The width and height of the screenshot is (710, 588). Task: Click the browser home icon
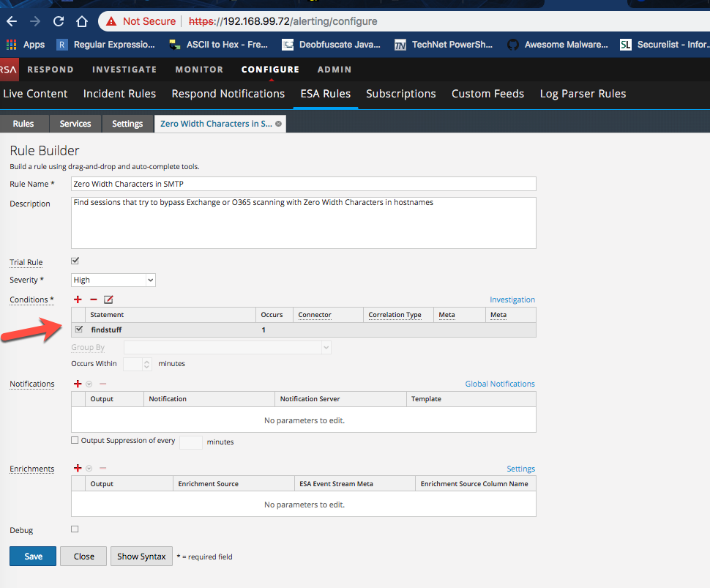[83, 21]
